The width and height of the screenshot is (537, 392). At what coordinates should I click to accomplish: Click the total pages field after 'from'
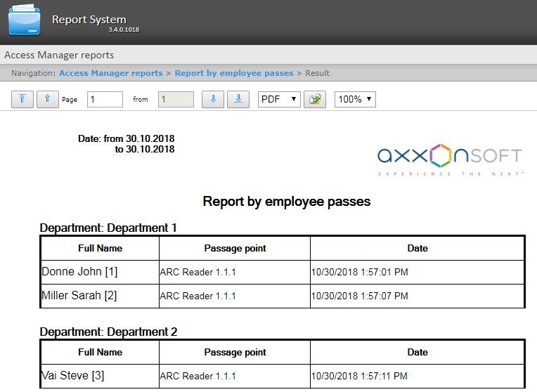point(176,99)
